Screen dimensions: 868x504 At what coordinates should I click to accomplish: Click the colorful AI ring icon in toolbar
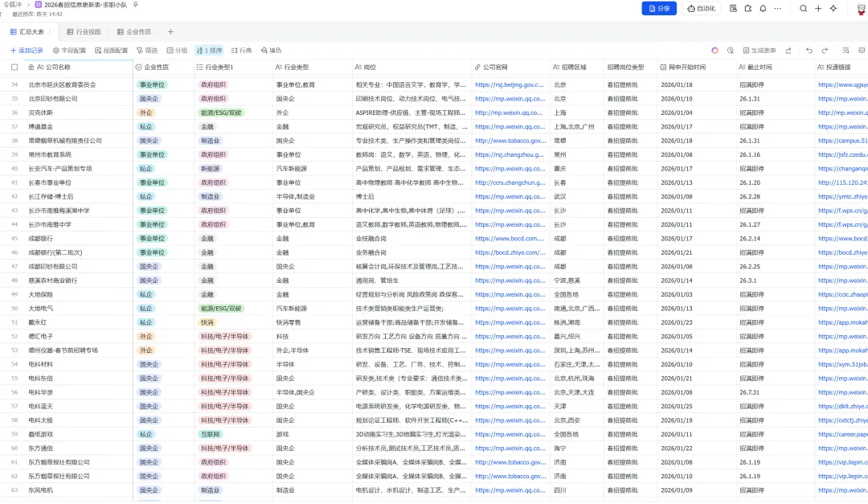(714, 51)
